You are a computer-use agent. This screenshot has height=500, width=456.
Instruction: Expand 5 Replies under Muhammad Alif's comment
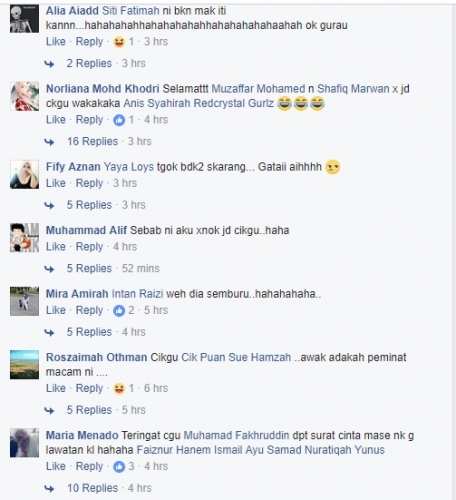point(89,268)
